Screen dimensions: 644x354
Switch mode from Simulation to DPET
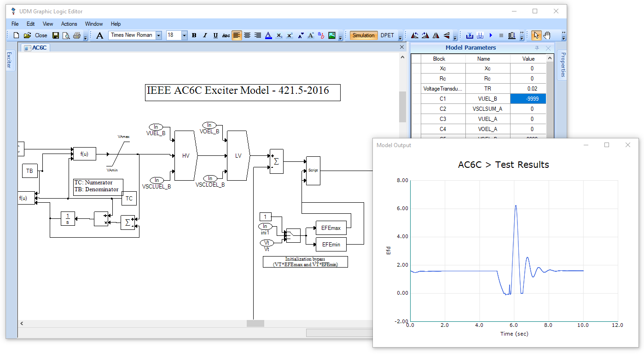click(x=387, y=35)
